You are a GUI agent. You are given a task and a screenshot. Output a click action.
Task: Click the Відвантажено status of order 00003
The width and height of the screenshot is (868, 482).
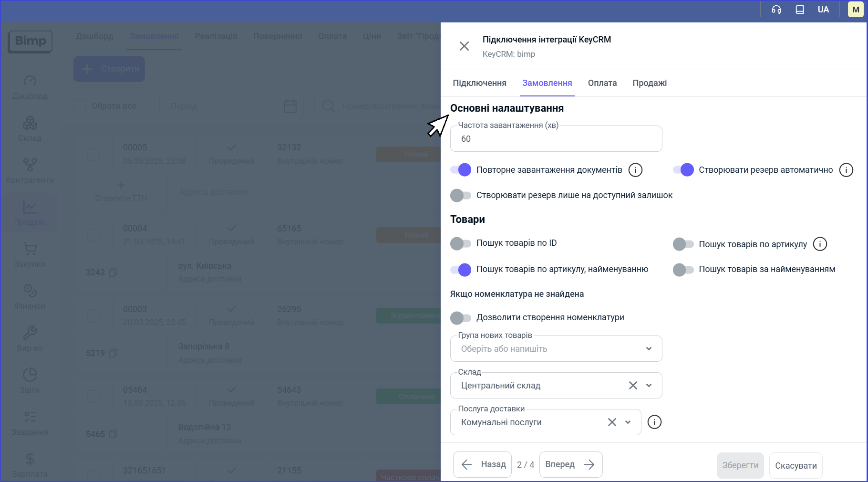point(410,315)
